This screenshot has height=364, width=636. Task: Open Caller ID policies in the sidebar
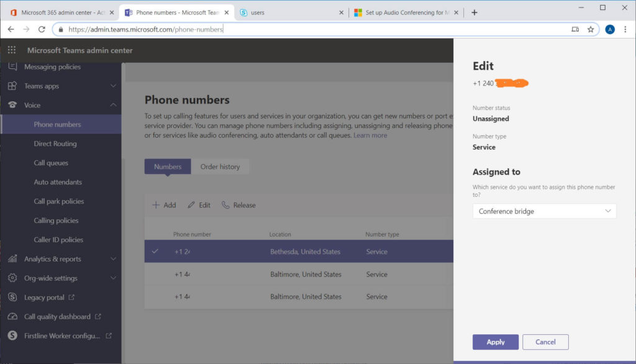[58, 239]
